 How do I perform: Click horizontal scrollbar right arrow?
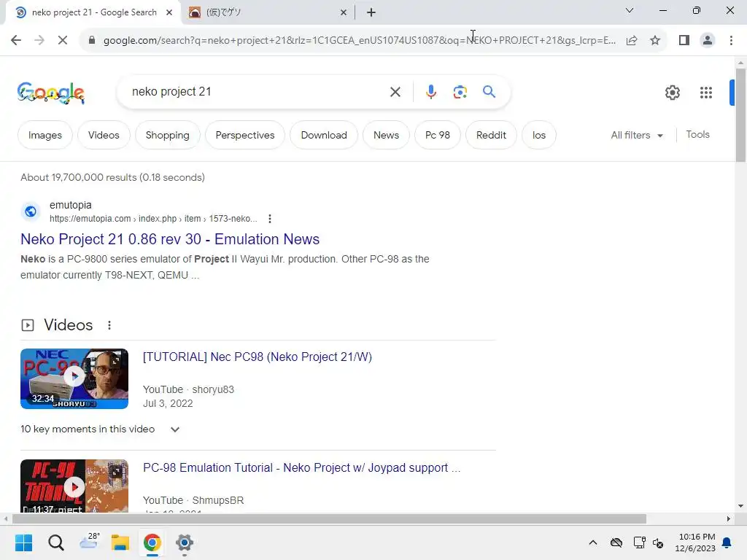729,518
